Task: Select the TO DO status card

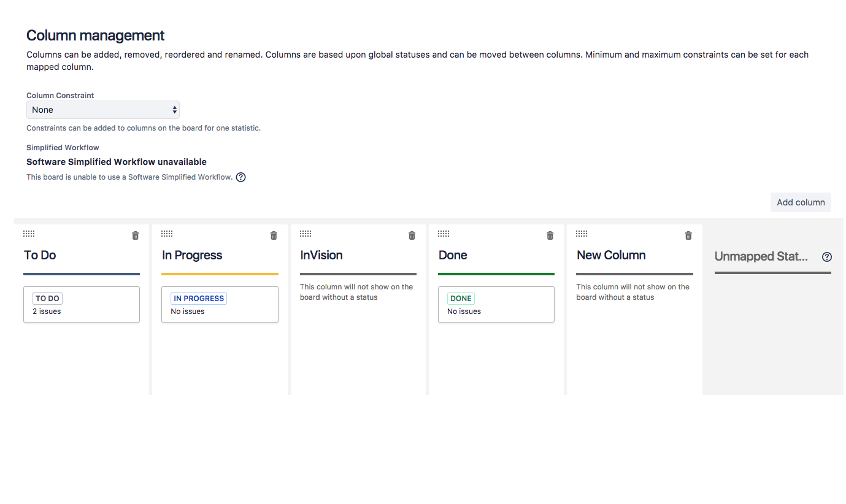Action: point(82,304)
